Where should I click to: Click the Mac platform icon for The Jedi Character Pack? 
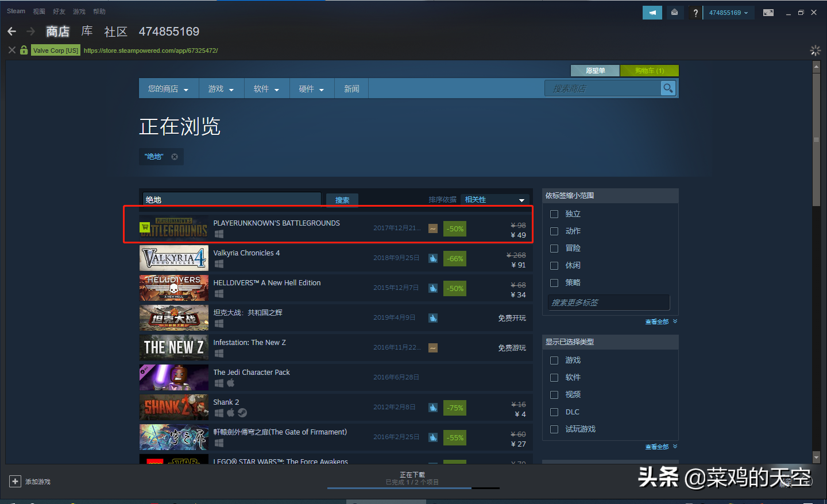(x=230, y=383)
